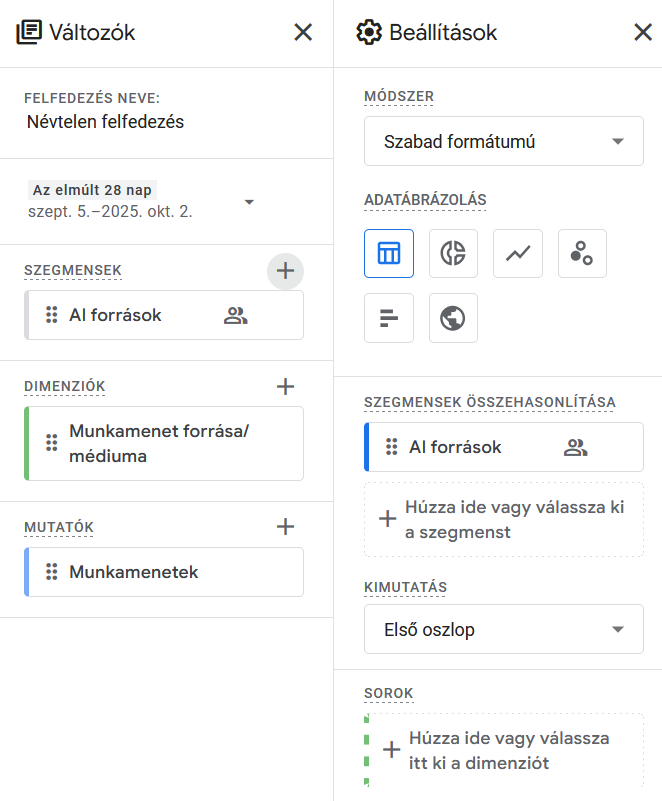
Task: Add a new metric with plus icon
Action: [x=285, y=526]
